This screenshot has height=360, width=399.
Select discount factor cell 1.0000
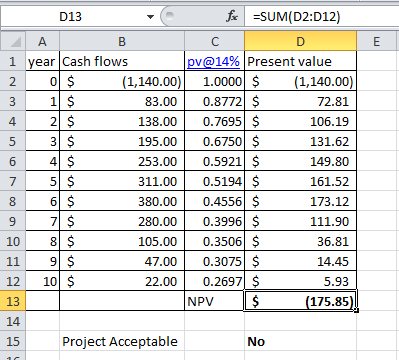pos(214,81)
